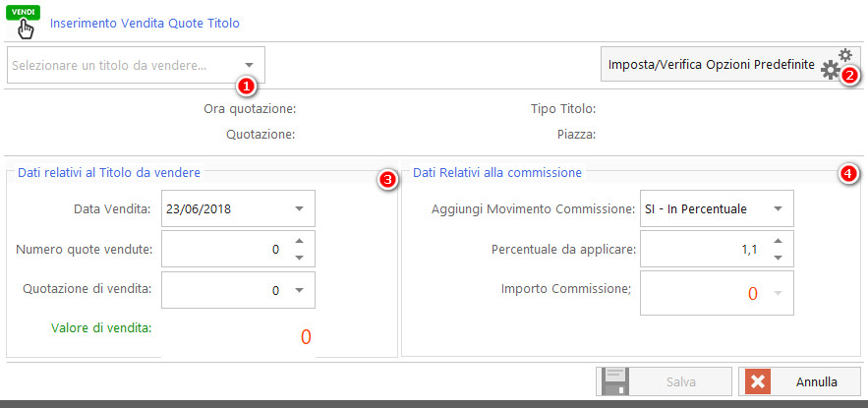Image resolution: width=868 pixels, height=408 pixels.
Task: Open the Importo Commissione dropdown arrow
Action: pyautogui.click(x=778, y=292)
